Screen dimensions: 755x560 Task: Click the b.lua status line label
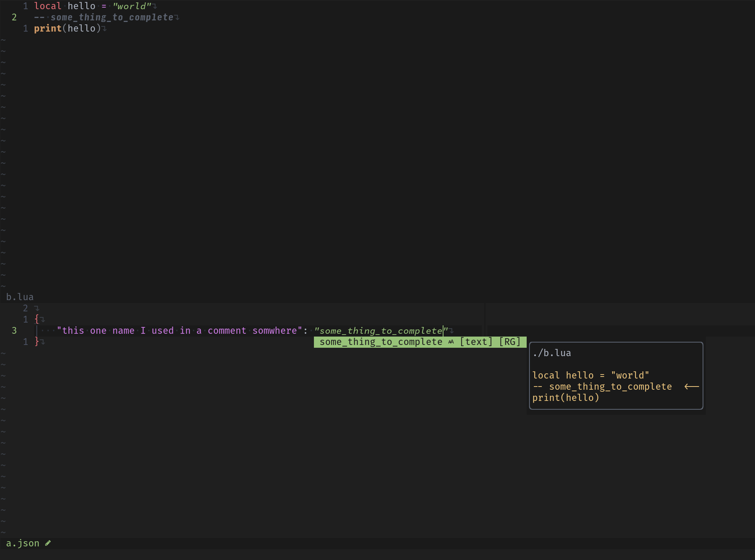[x=20, y=297]
